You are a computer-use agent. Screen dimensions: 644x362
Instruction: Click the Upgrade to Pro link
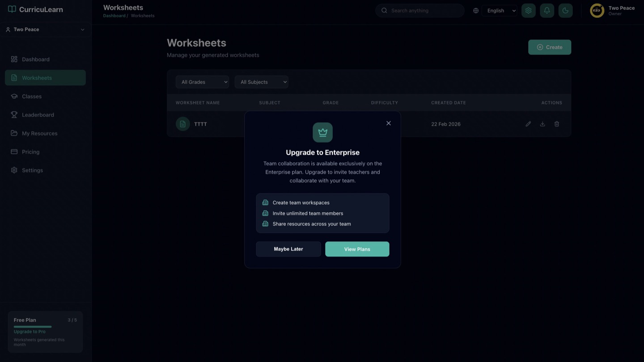tap(30, 332)
